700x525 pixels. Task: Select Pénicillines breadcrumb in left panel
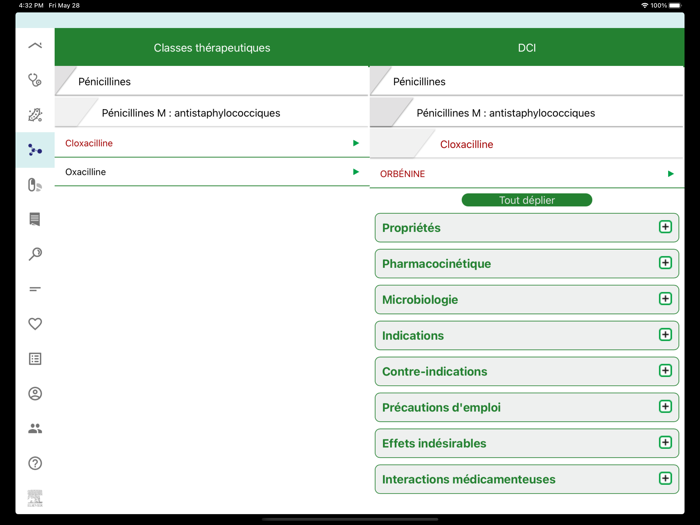point(212,82)
